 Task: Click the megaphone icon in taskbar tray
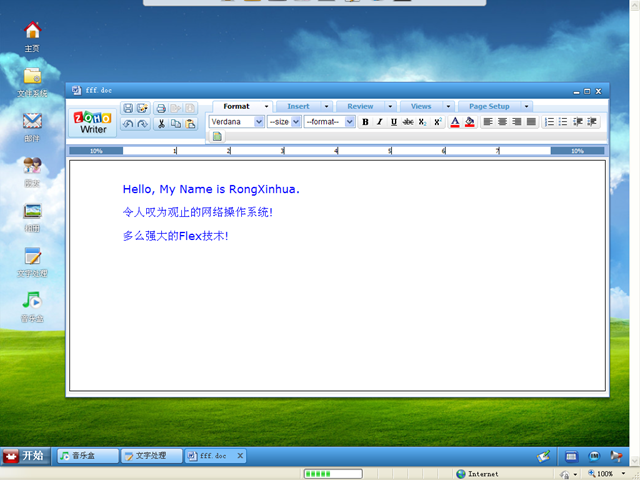[x=616, y=456]
